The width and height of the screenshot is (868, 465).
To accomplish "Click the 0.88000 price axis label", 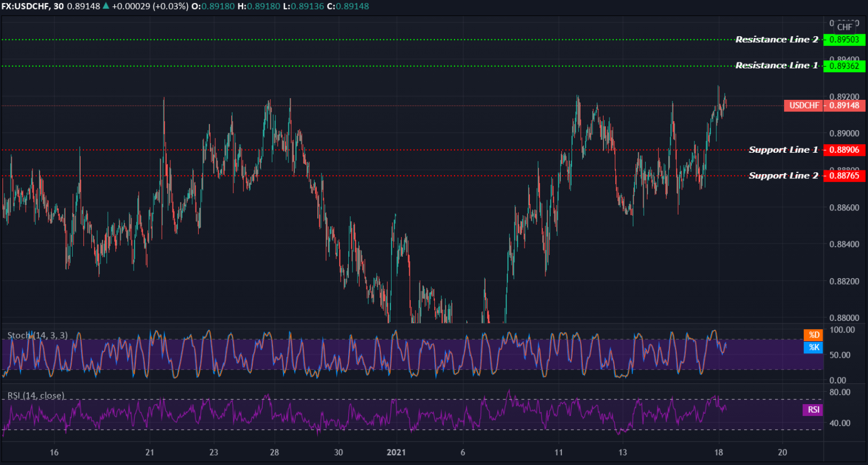I will [844, 318].
